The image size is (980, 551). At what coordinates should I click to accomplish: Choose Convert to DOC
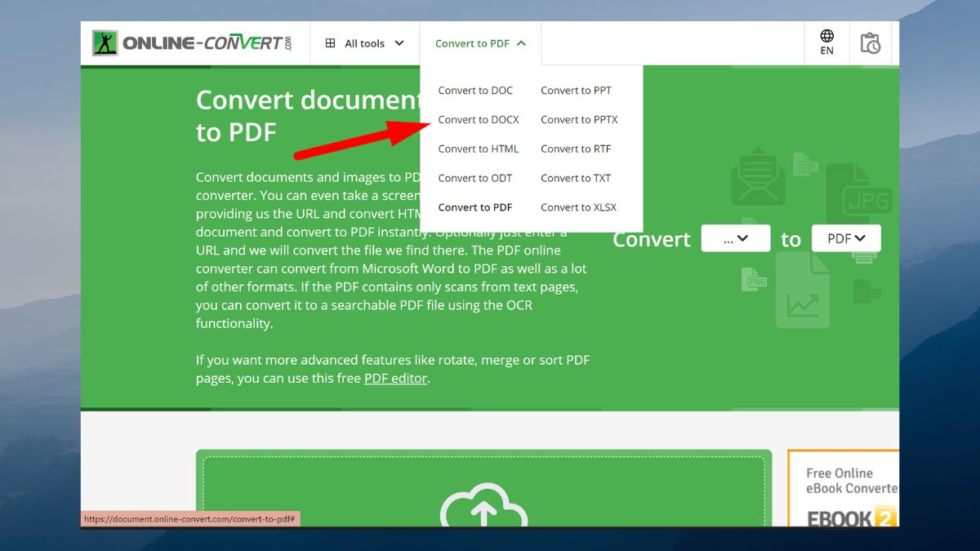pos(475,91)
